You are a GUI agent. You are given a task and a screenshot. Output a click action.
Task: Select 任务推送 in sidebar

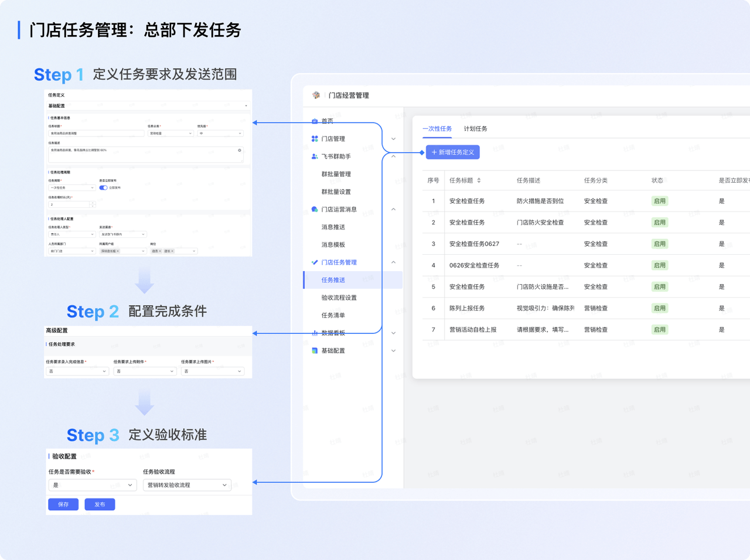pyautogui.click(x=353, y=280)
